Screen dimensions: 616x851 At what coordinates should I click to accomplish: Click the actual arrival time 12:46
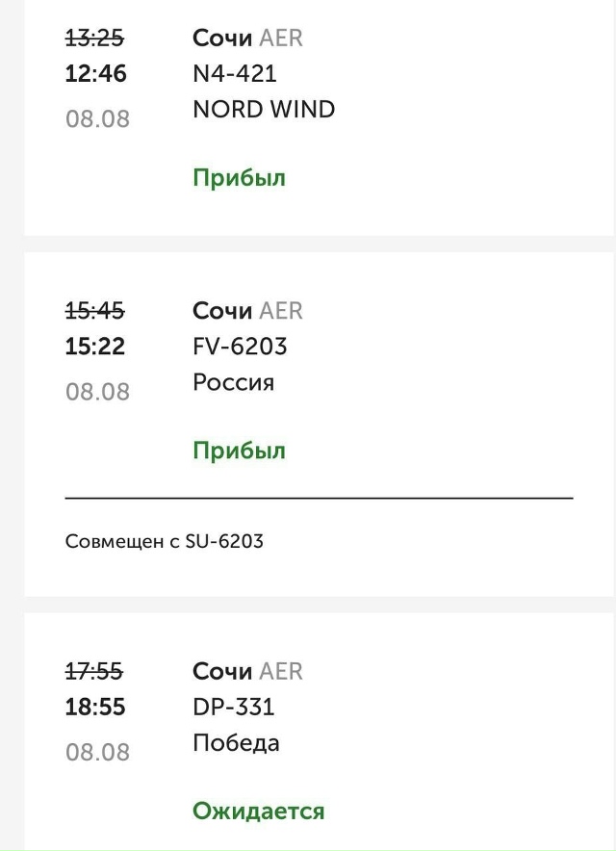[x=95, y=74]
